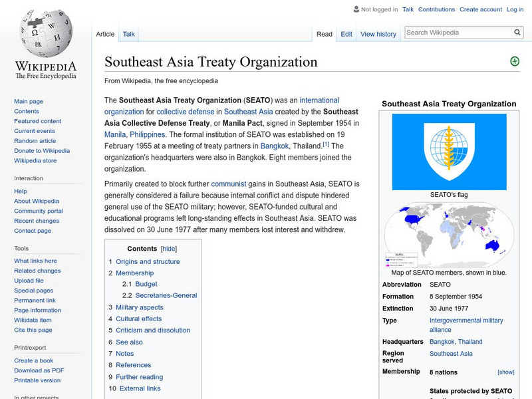Jump to Cultural effects section
Image resolution: width=532 pixels, height=399 pixels.
pos(138,319)
